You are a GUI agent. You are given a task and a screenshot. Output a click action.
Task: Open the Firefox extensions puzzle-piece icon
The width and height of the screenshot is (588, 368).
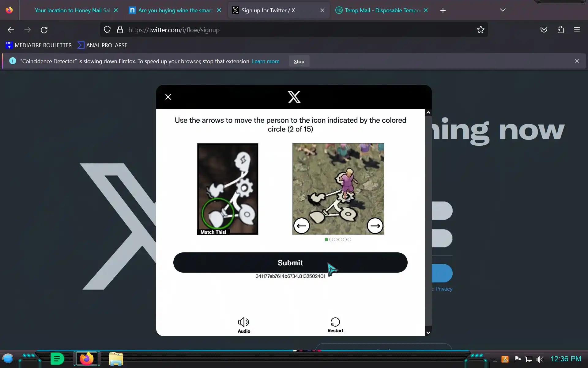point(560,30)
